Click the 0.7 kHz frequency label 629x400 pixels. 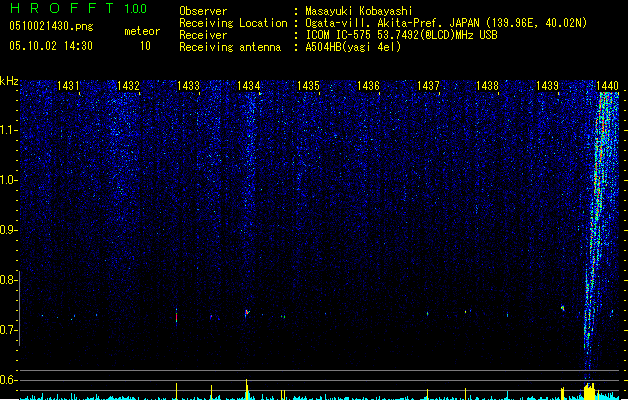(8, 330)
